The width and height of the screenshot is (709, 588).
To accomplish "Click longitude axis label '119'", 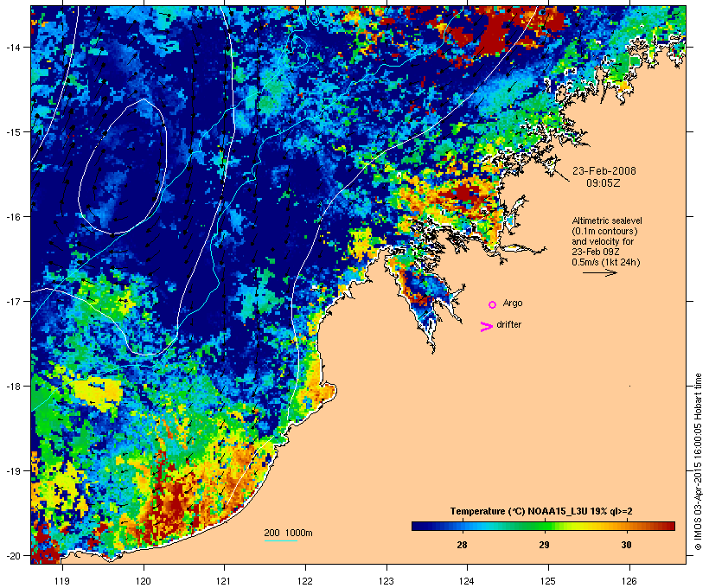I will 62,581.
